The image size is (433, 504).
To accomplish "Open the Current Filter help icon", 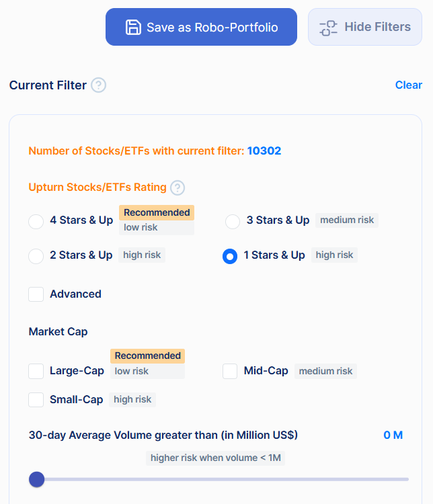I will (99, 85).
